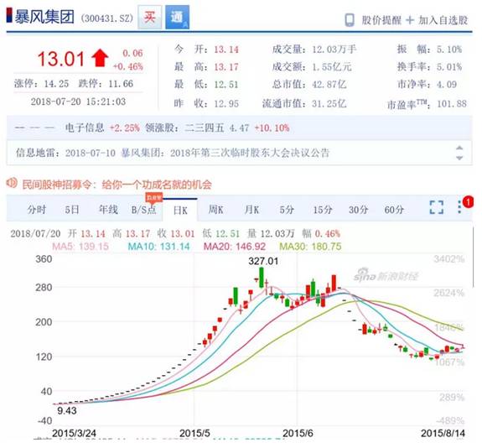Click the red up arrow icon
The width and height of the screenshot is (482, 448).
click(x=100, y=58)
